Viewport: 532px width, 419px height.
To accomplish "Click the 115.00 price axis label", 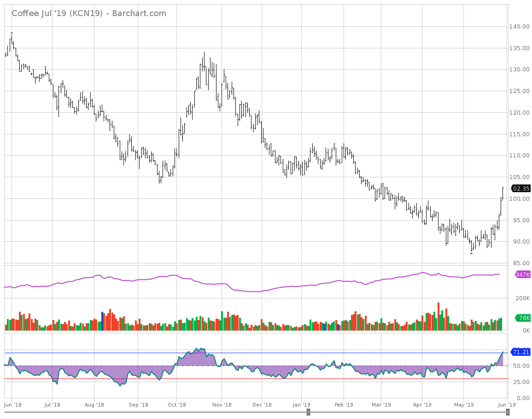I will click(x=519, y=134).
